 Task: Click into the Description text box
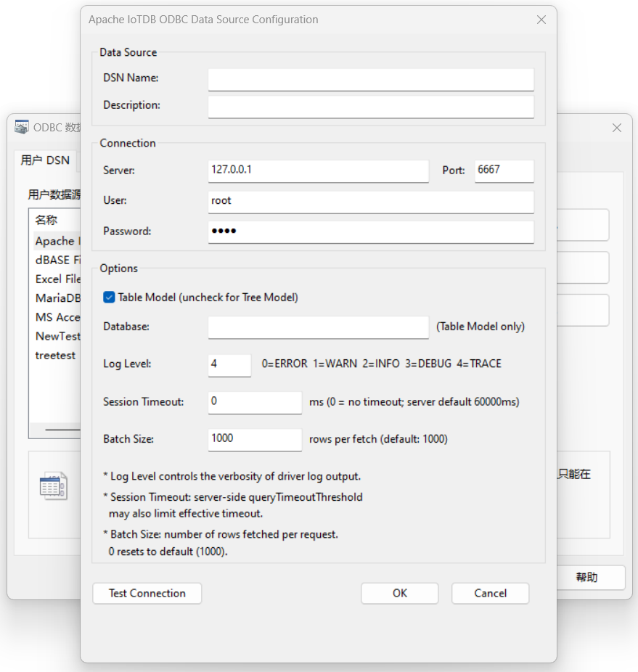[370, 106]
